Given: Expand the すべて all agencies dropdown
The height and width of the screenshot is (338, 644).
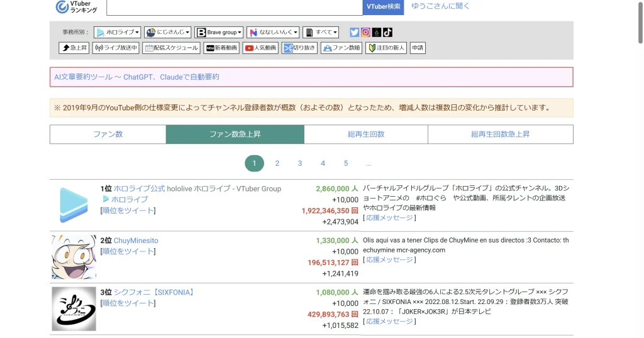Looking at the screenshot, I should 321,33.
